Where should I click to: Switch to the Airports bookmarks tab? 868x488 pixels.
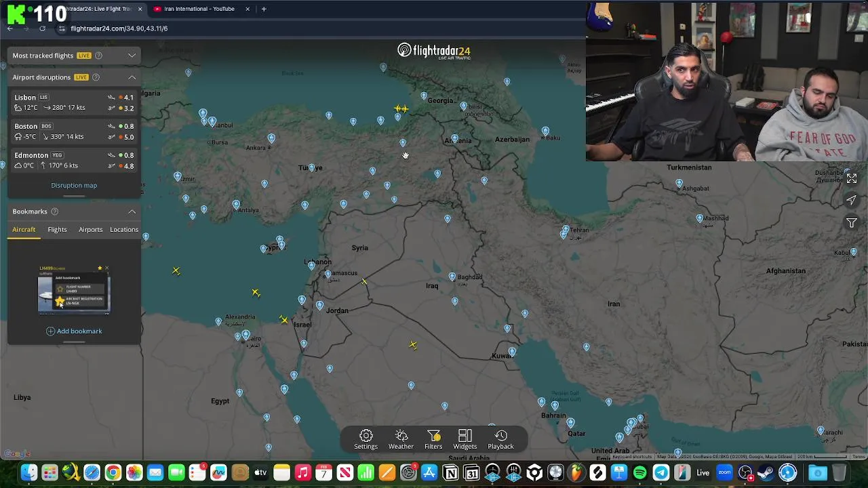(90, 229)
